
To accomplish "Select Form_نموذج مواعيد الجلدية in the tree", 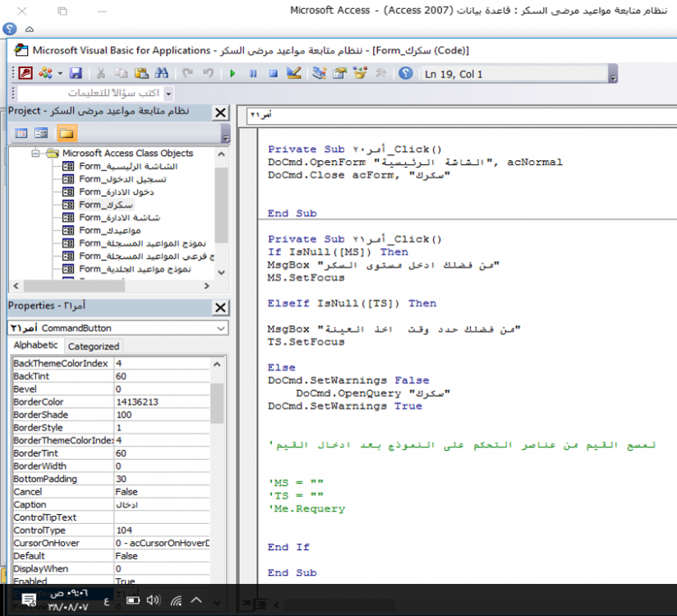I will [135, 269].
